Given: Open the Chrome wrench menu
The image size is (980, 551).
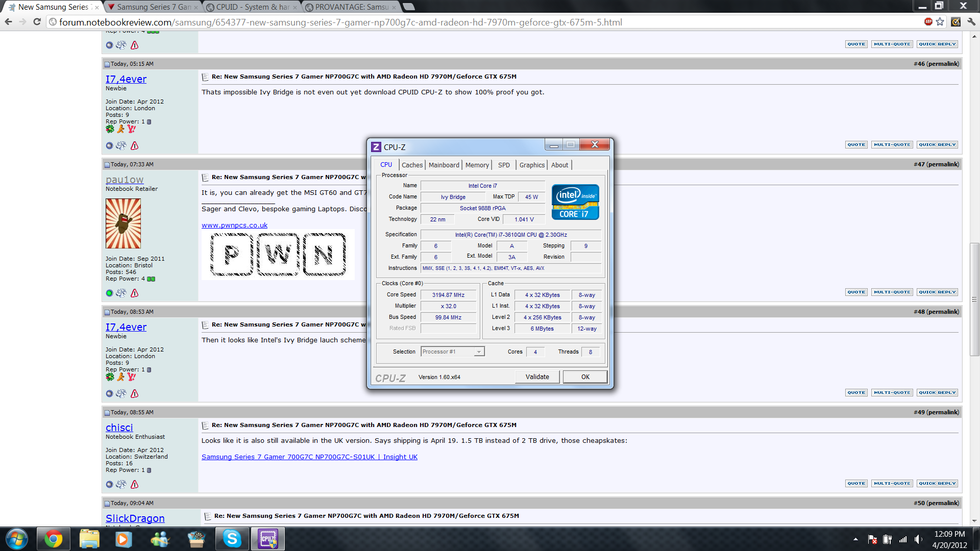Looking at the screenshot, I should coord(971,22).
